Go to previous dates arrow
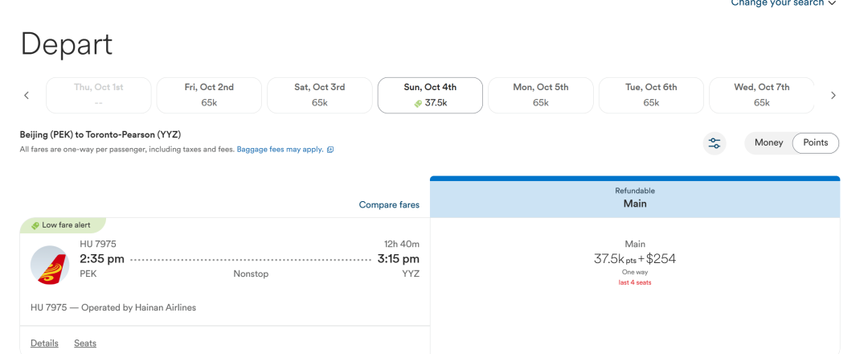Screen dimensions: 868x354 pos(27,95)
